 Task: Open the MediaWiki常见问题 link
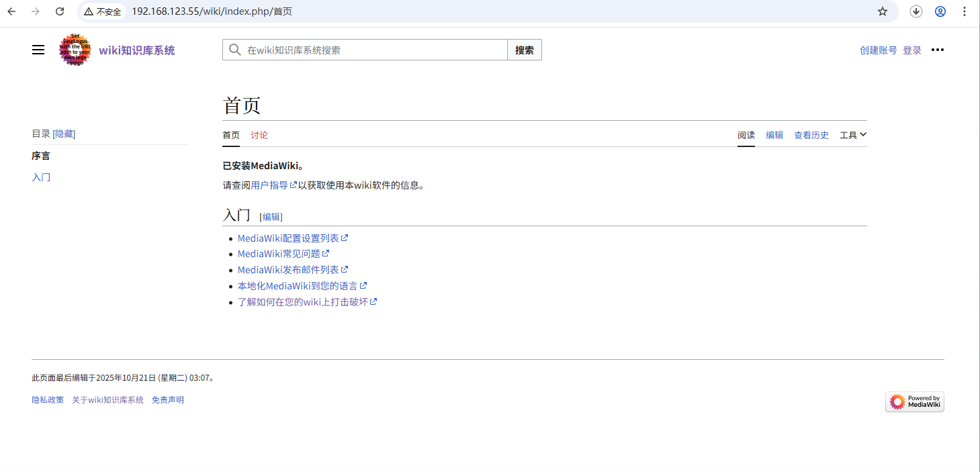tap(280, 253)
